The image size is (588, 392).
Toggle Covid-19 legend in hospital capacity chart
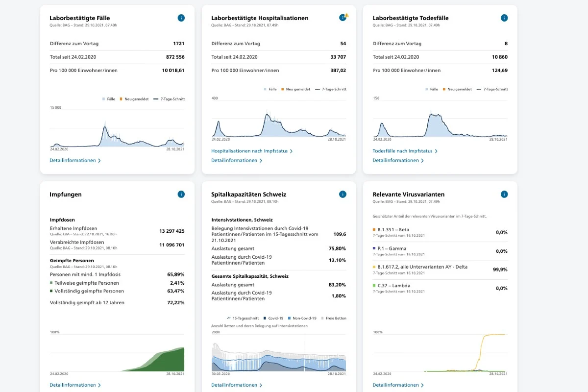[x=273, y=318]
